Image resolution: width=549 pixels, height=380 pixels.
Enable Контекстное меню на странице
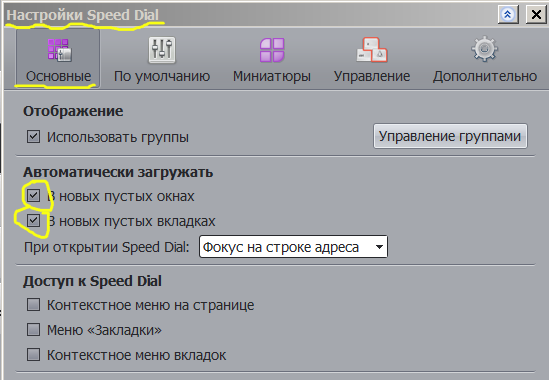point(33,305)
